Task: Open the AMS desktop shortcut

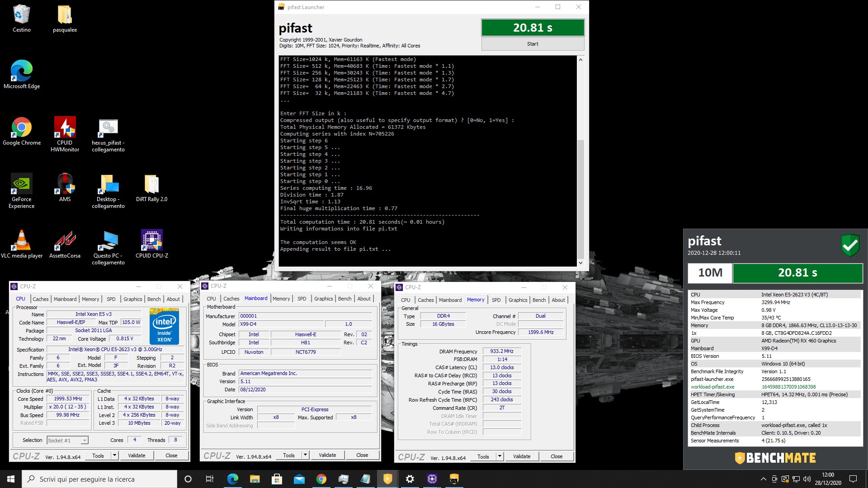Action: tap(65, 188)
